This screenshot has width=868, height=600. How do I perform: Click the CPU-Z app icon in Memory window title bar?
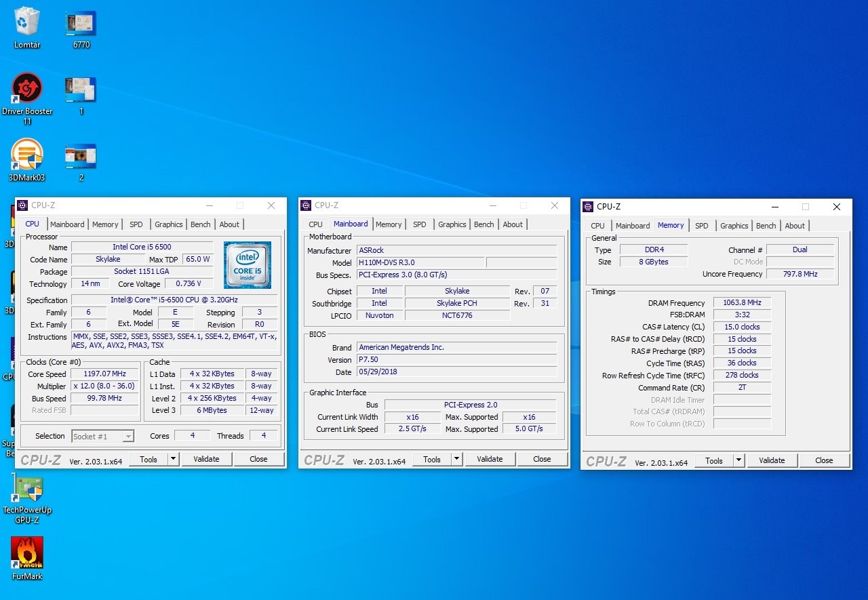(x=588, y=207)
